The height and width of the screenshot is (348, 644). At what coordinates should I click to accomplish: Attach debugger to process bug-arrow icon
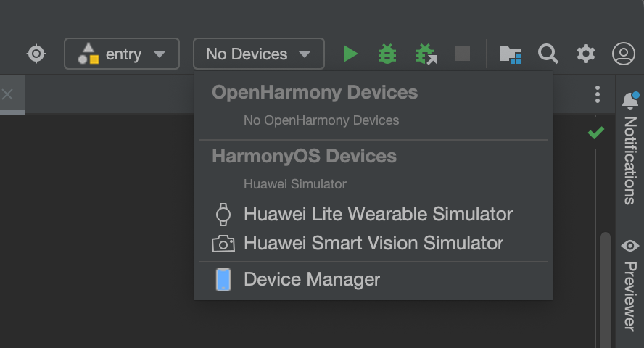coord(426,54)
